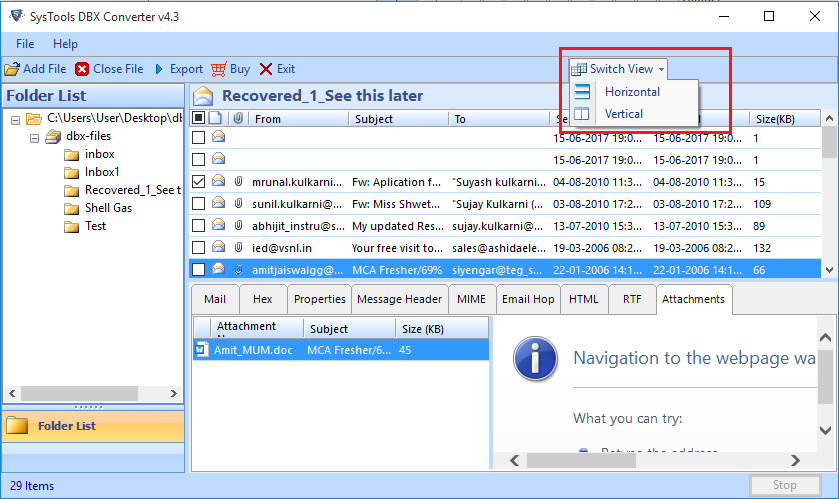The image size is (839, 499).
Task: Click the inbox folder icon
Action: click(x=72, y=155)
